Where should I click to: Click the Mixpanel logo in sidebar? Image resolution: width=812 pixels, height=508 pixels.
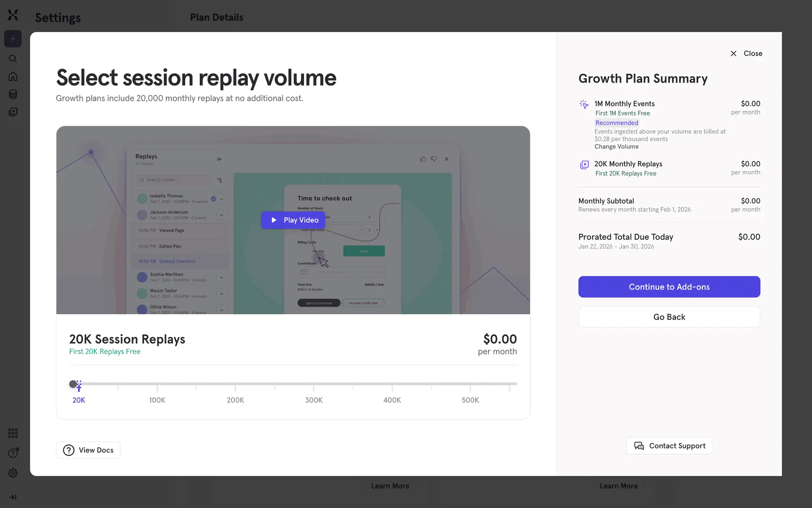tap(13, 15)
